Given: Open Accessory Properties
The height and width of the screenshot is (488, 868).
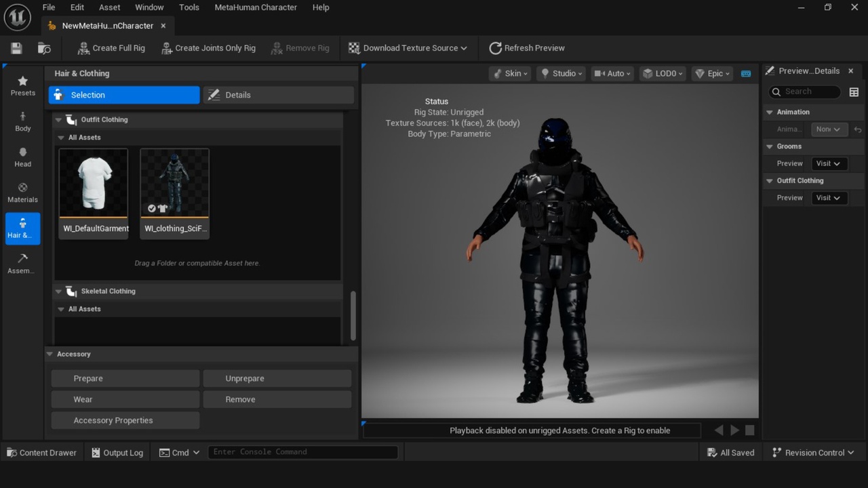Looking at the screenshot, I should (x=125, y=420).
